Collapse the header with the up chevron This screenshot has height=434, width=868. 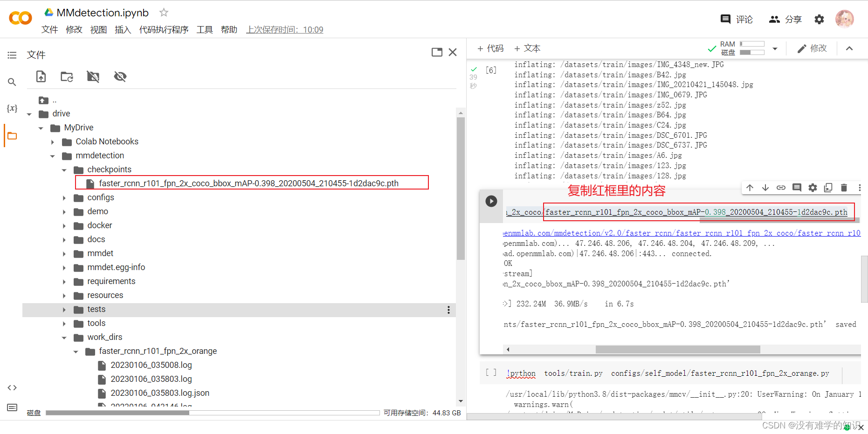849,48
